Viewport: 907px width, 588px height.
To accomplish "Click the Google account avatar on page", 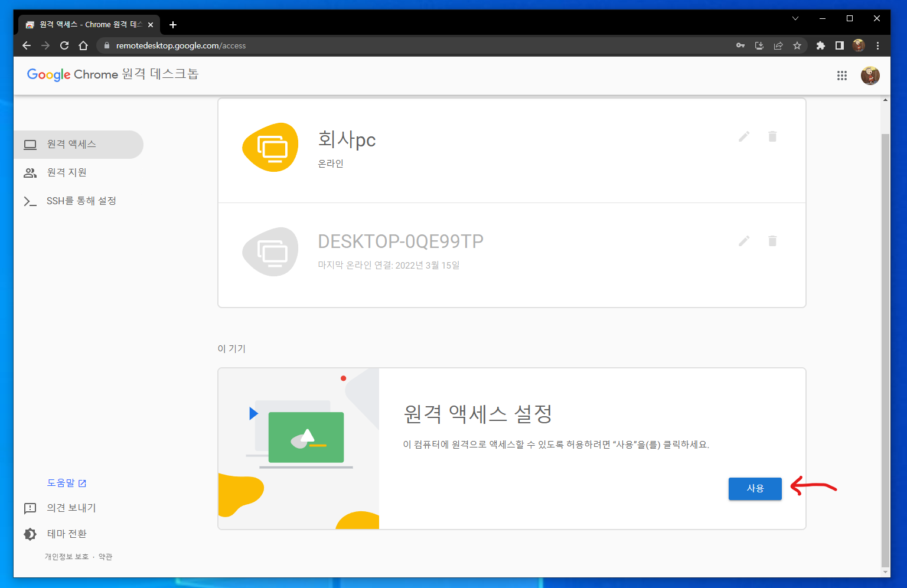I will (x=870, y=76).
